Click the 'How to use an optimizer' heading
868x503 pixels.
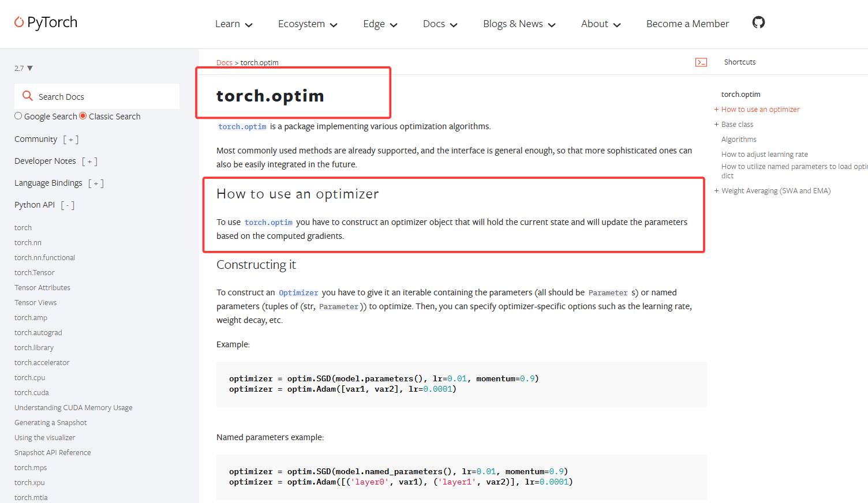[297, 194]
